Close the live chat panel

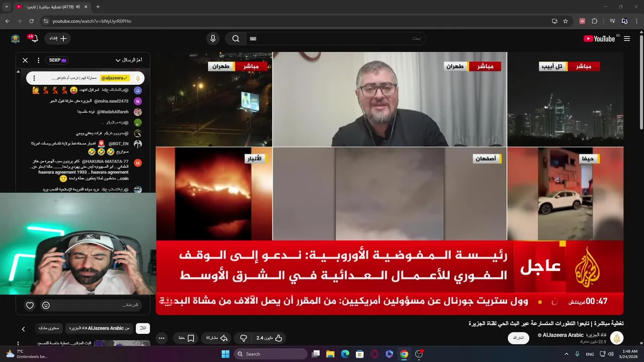pos(25,60)
